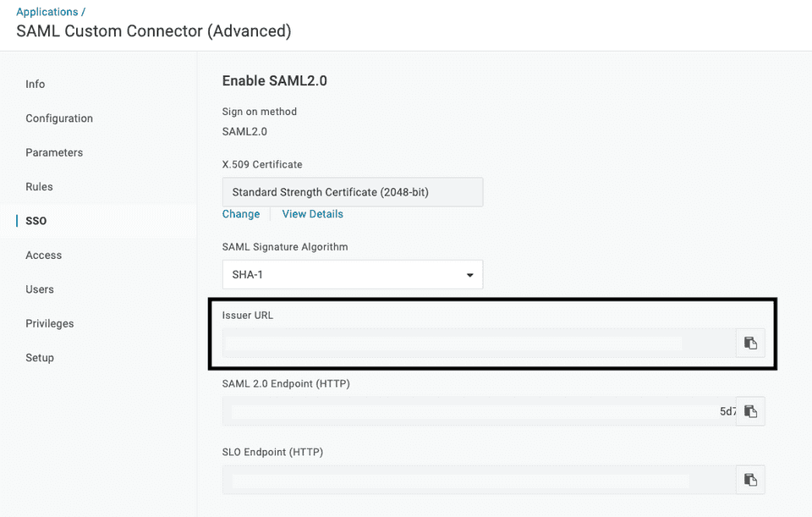
Task: Click the copy icon next to Issuer URL
Action: click(750, 343)
